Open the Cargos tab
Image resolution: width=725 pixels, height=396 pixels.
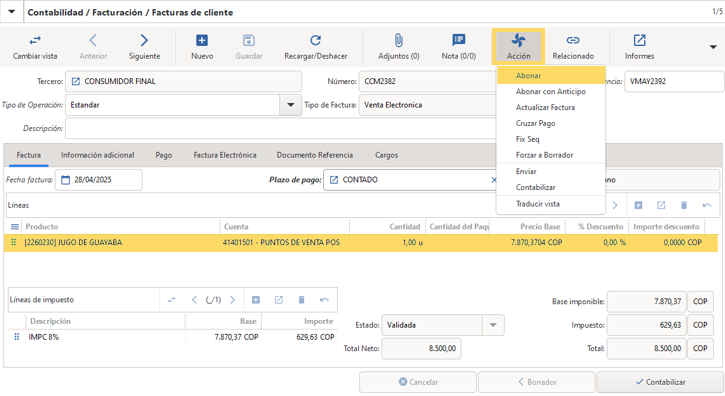387,155
